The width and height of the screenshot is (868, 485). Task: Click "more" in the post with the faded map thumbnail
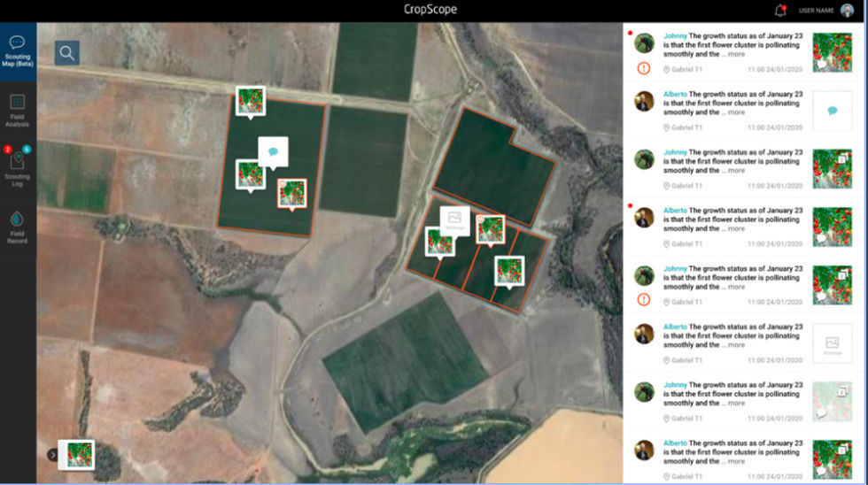[736, 404]
